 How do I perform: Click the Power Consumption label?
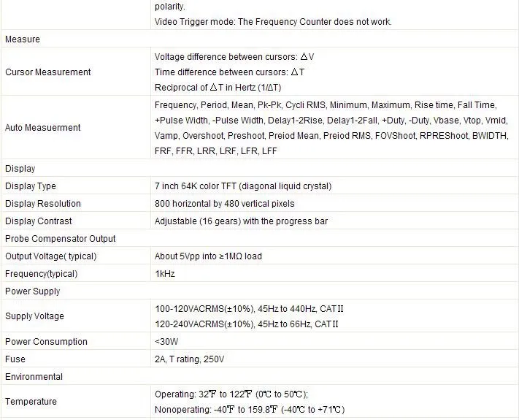pyautogui.click(x=46, y=342)
